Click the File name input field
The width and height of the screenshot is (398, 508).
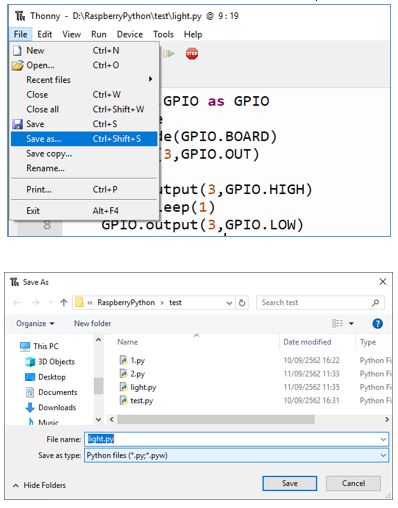(x=232, y=439)
